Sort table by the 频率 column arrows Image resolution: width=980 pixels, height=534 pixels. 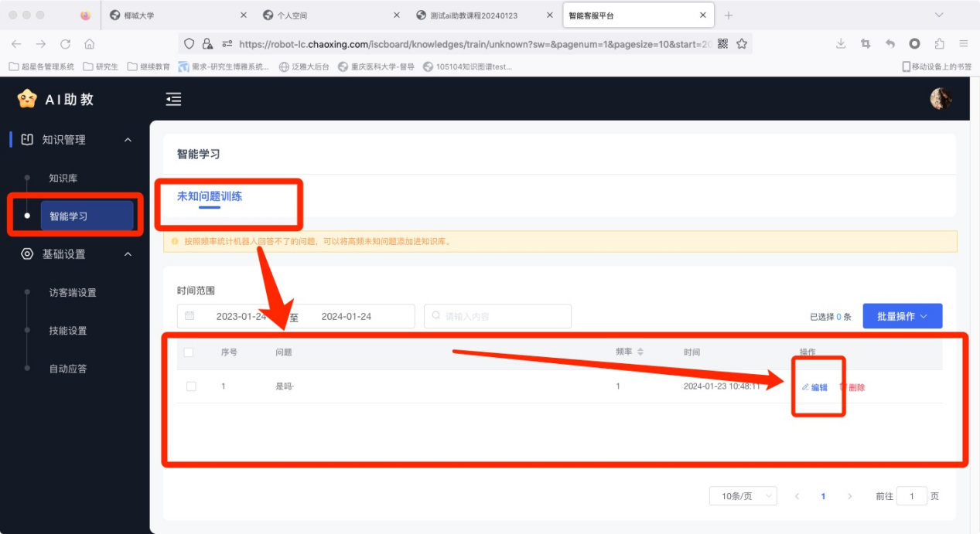pyautogui.click(x=640, y=352)
